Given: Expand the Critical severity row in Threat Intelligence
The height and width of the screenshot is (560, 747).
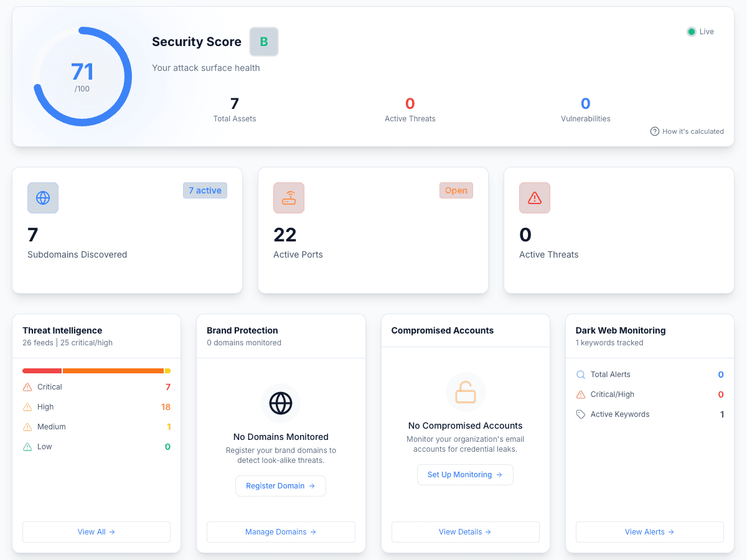Looking at the screenshot, I should tap(96, 386).
